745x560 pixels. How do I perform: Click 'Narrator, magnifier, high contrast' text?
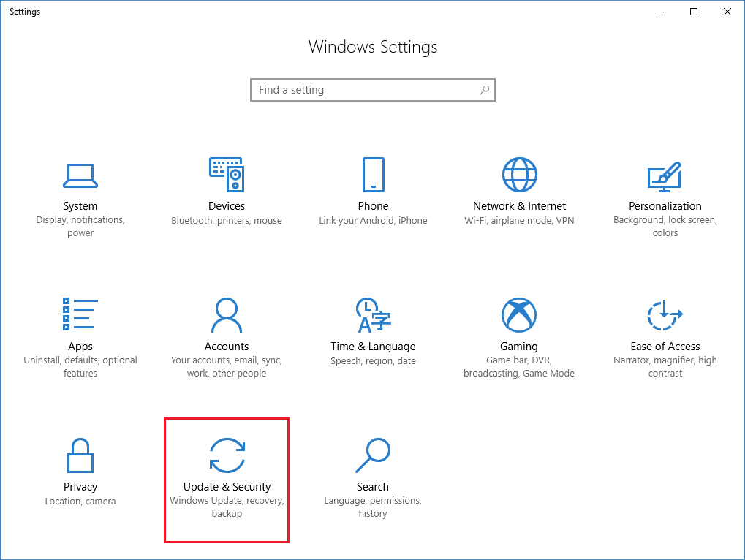(x=665, y=367)
